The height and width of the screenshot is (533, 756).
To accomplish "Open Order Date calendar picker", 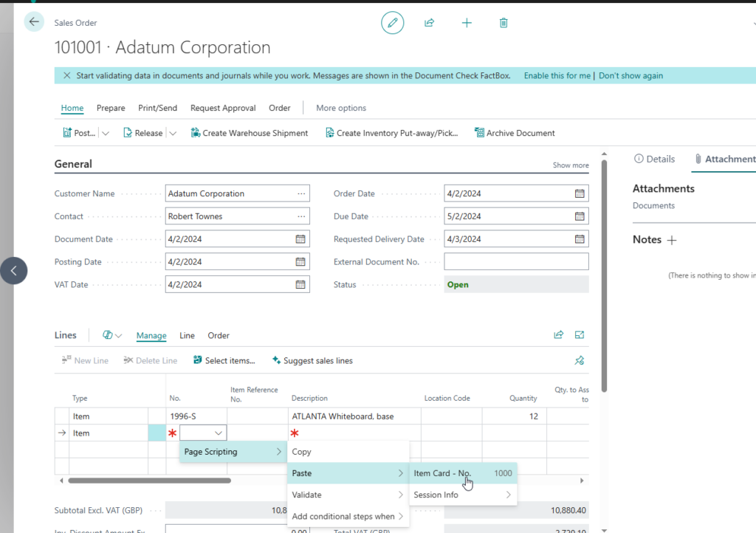I will (580, 193).
